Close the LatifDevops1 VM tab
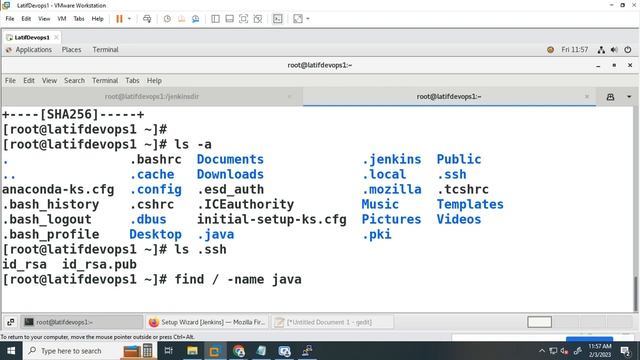The image size is (640, 360). pyautogui.click(x=56, y=37)
